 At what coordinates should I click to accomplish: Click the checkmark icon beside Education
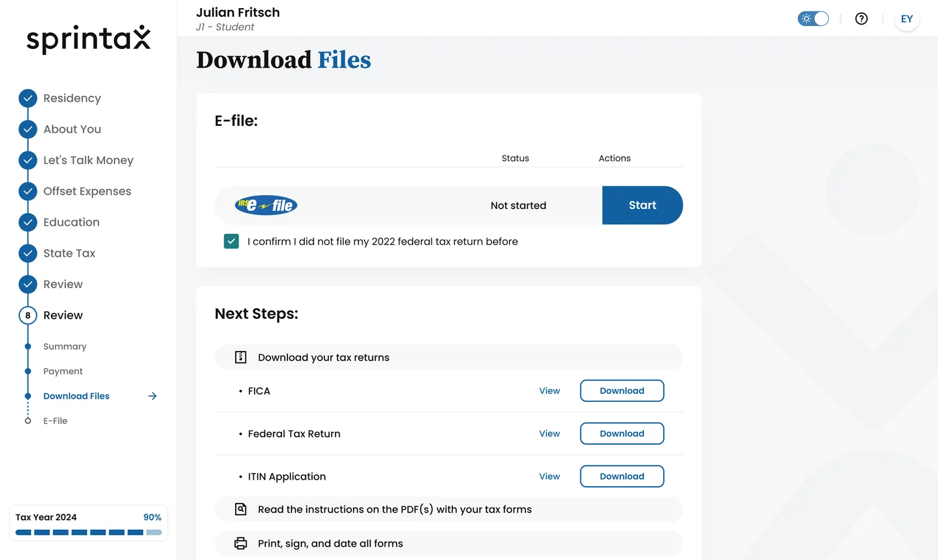click(x=27, y=222)
